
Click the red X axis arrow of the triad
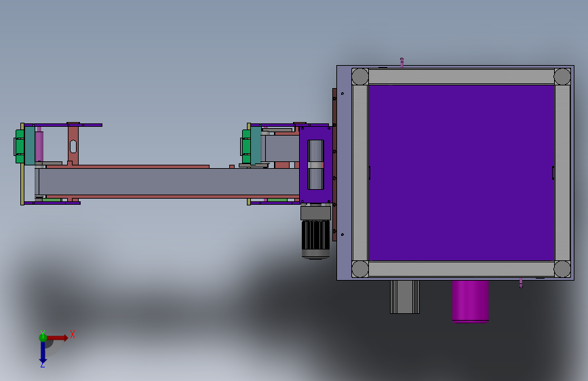(x=58, y=338)
